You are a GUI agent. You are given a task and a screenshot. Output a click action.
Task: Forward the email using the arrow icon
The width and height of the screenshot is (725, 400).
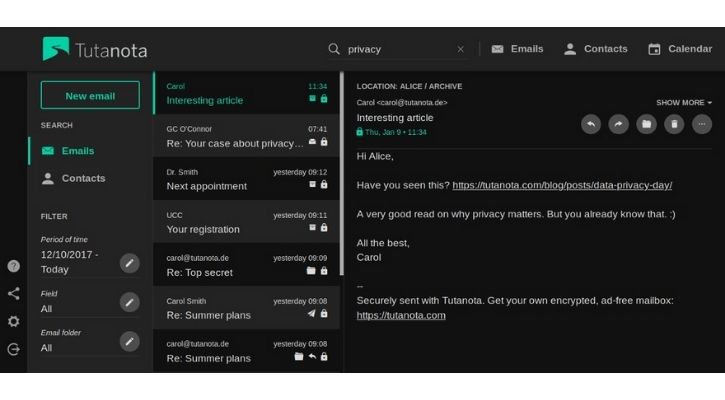pyautogui.click(x=619, y=124)
